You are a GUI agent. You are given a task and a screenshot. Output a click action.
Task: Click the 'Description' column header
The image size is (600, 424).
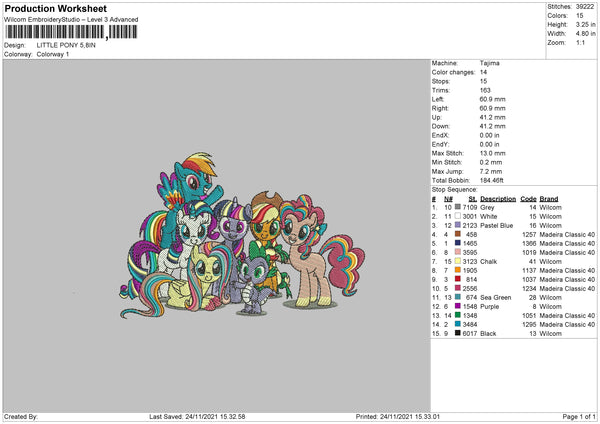click(x=498, y=199)
